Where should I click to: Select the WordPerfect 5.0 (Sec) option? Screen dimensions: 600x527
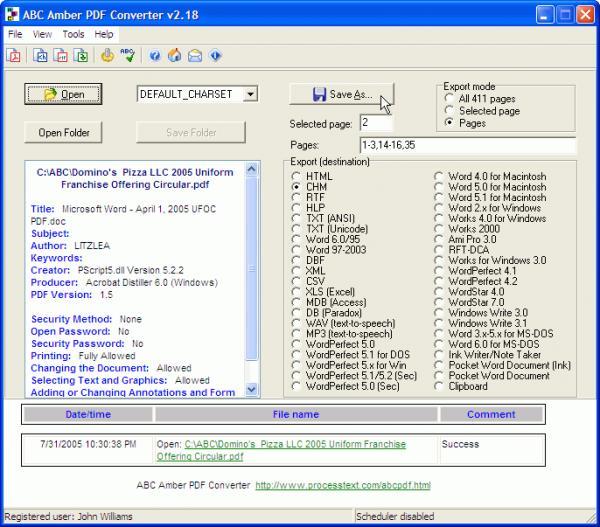346,386
